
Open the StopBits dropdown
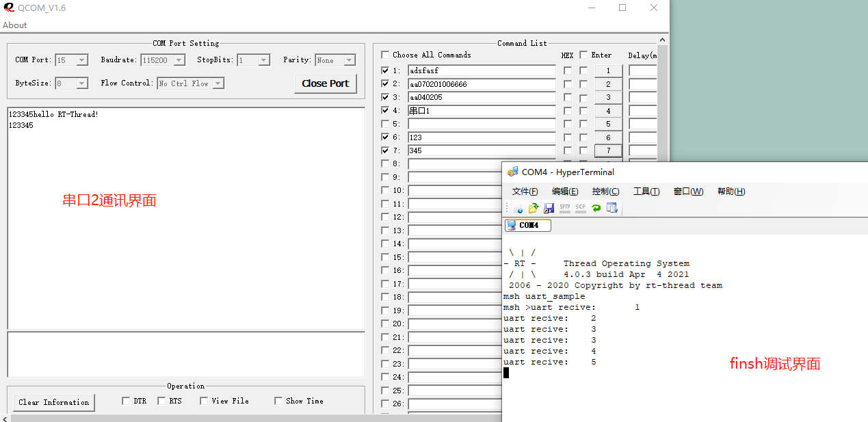point(264,60)
